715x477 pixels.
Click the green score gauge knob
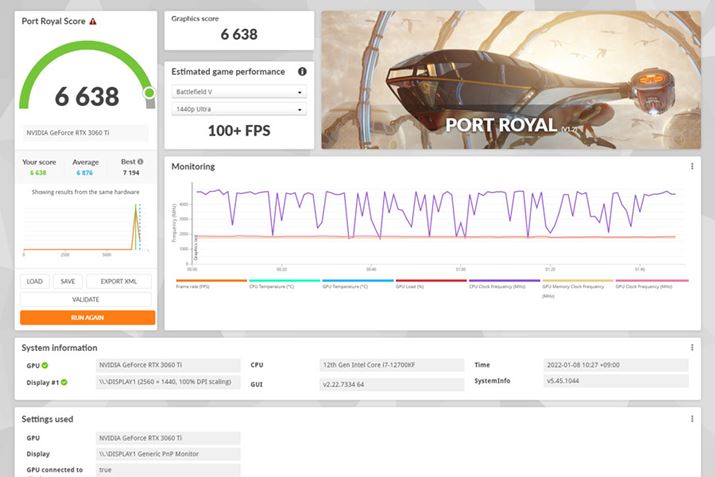[x=149, y=93]
